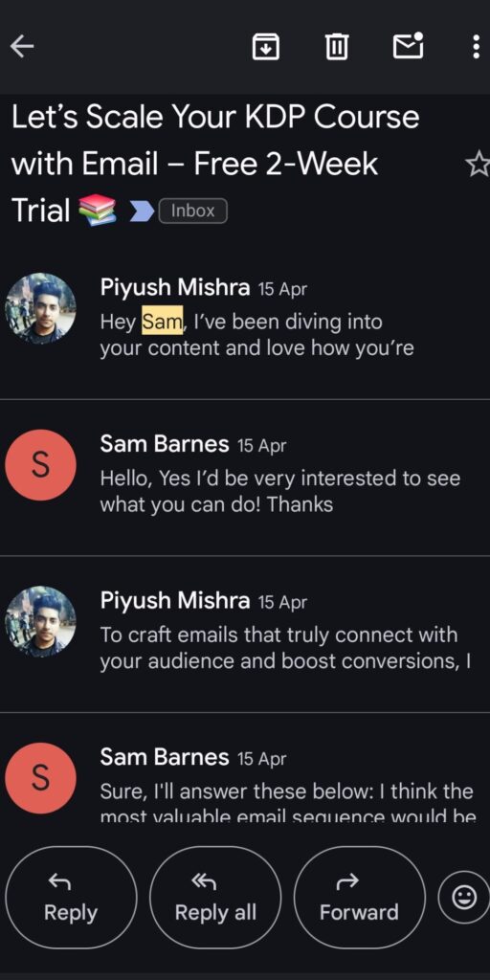Open Piyush Mishra's first profile photo
The height and width of the screenshot is (980, 490).
tap(40, 309)
